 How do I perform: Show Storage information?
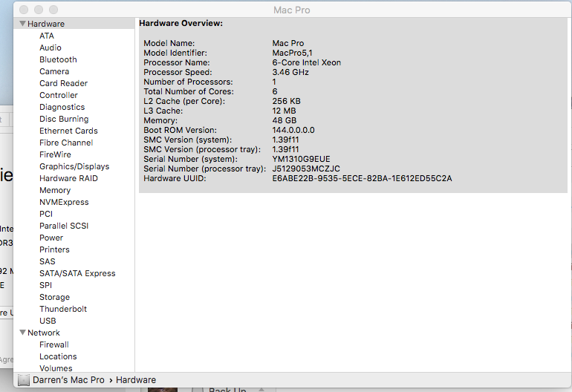coord(54,297)
